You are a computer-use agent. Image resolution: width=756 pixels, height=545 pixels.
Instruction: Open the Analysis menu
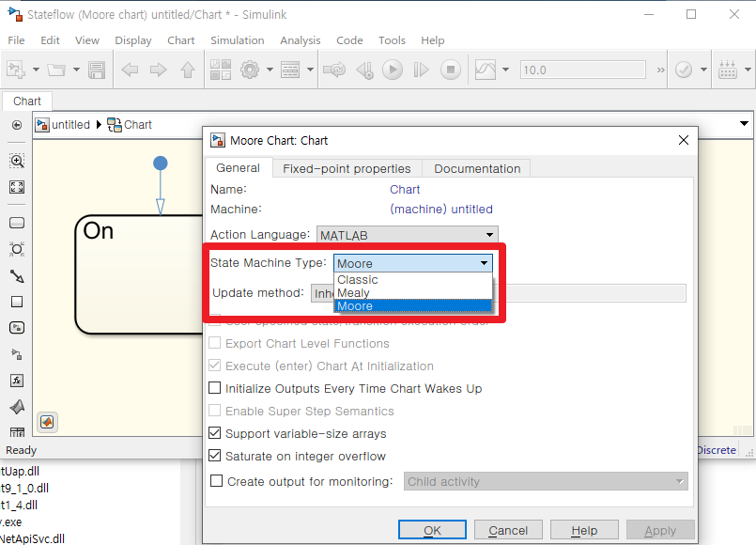pos(300,40)
